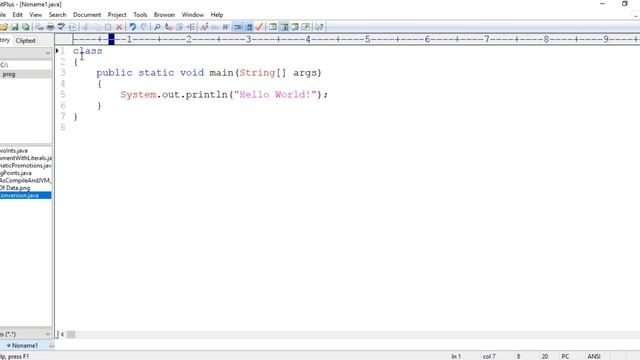
Task: Open the Document menu
Action: pyautogui.click(x=87, y=15)
